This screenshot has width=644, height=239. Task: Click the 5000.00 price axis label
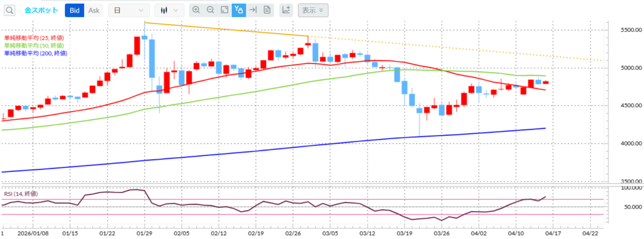tap(631, 68)
